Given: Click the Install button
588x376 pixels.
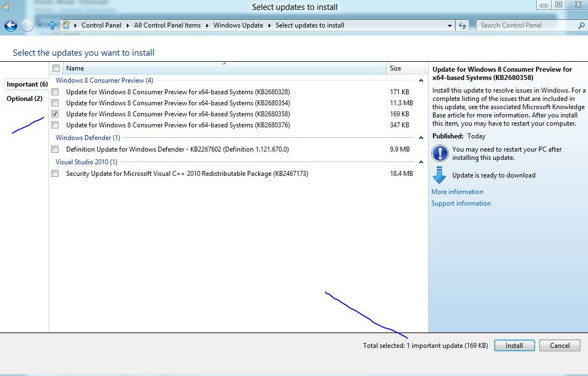Looking at the screenshot, I should (x=514, y=346).
